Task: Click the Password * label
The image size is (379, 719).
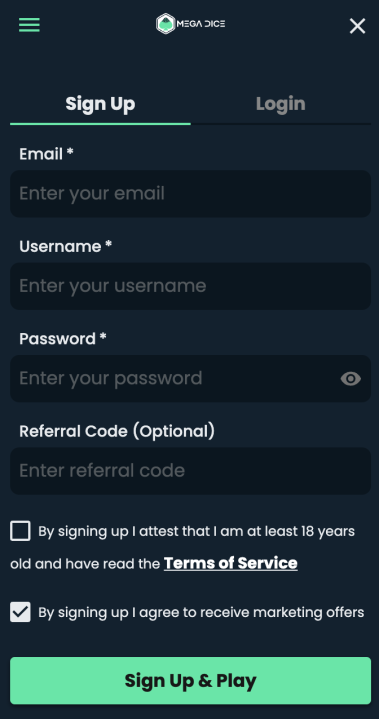Action: point(63,339)
